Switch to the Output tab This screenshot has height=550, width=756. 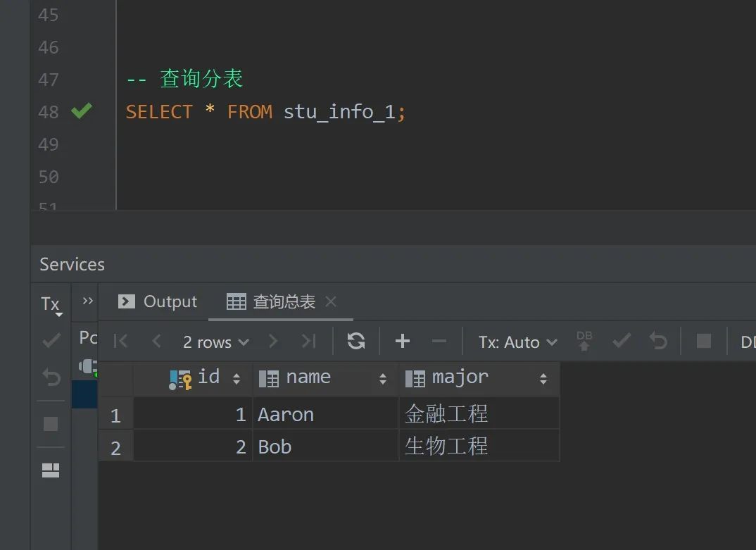158,301
